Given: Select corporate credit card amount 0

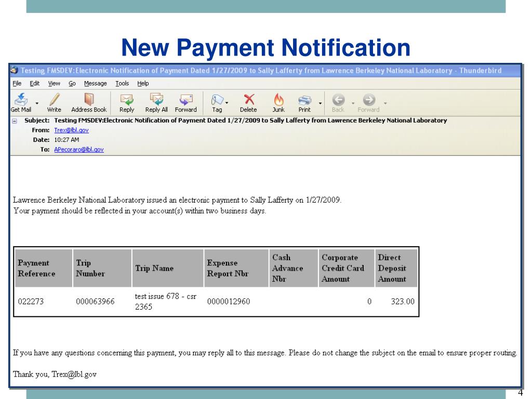Looking at the screenshot, I should click(x=369, y=301).
